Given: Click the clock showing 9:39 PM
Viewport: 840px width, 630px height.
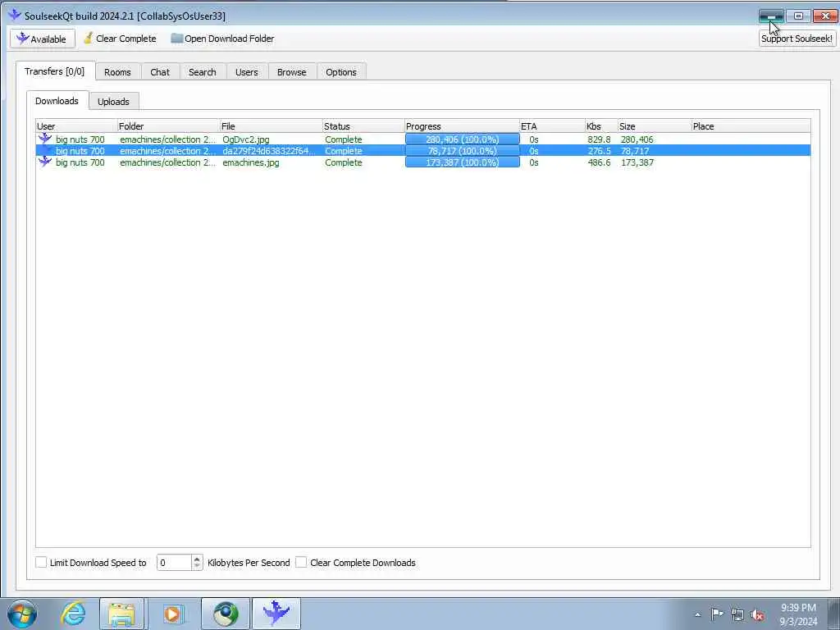Looking at the screenshot, I should click(x=798, y=608).
